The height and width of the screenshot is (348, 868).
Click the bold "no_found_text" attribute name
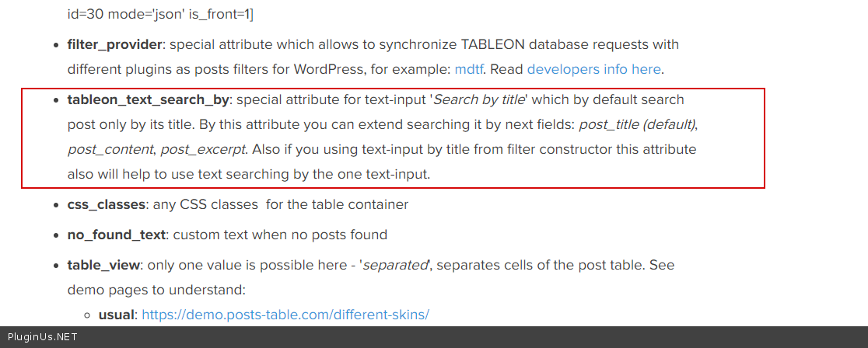click(x=117, y=235)
